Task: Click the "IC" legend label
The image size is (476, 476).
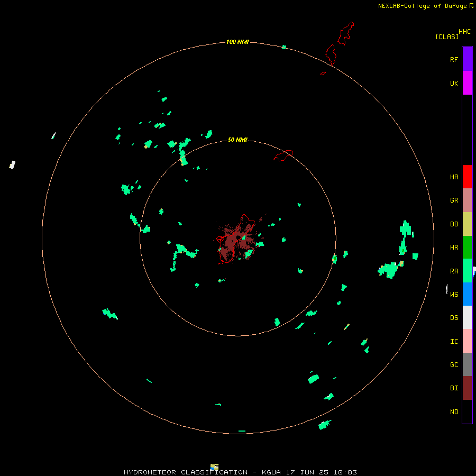Action: (x=454, y=342)
